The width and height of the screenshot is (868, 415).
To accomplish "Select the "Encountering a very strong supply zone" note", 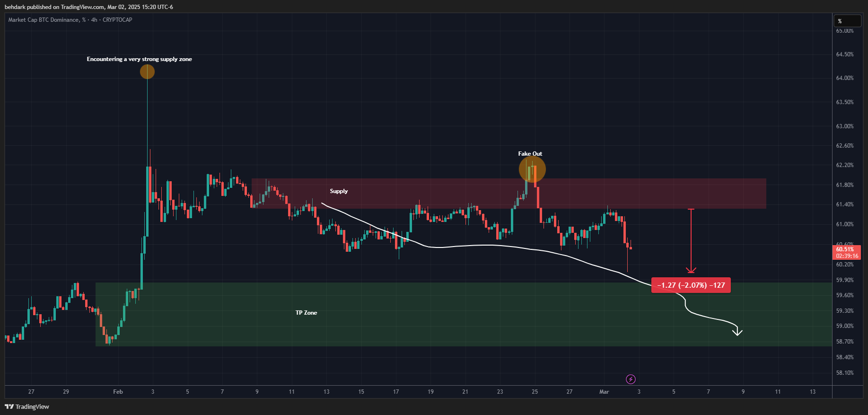I will click(x=140, y=59).
